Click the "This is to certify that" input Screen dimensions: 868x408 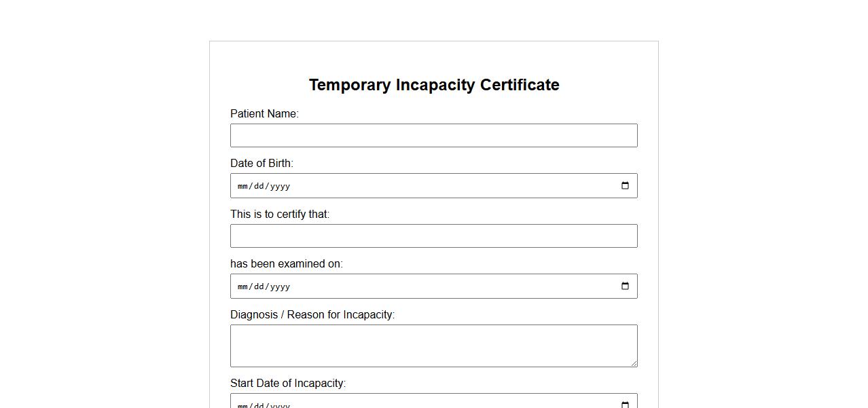click(x=433, y=236)
